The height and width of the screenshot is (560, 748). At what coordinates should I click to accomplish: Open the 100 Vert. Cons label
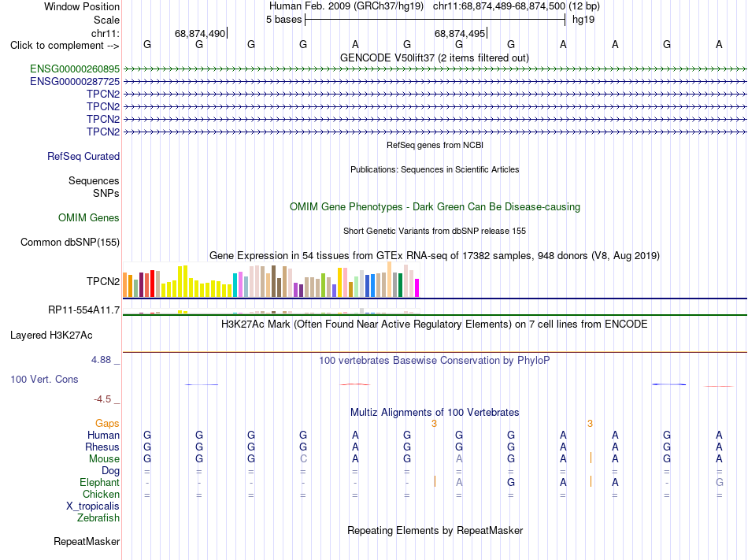(x=44, y=379)
